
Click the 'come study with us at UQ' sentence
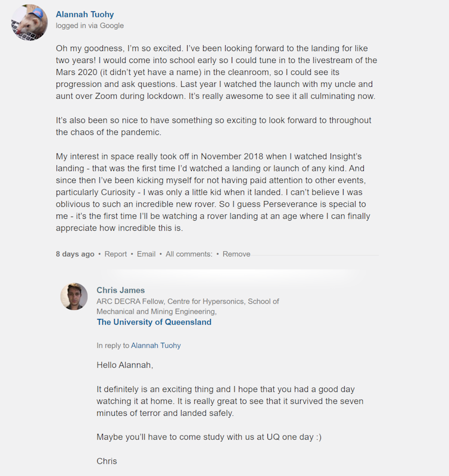(x=209, y=437)
